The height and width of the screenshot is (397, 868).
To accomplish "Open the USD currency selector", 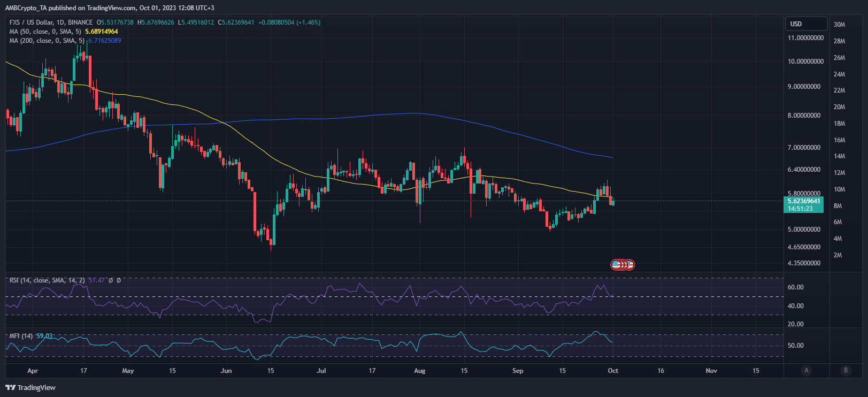I will click(x=806, y=24).
